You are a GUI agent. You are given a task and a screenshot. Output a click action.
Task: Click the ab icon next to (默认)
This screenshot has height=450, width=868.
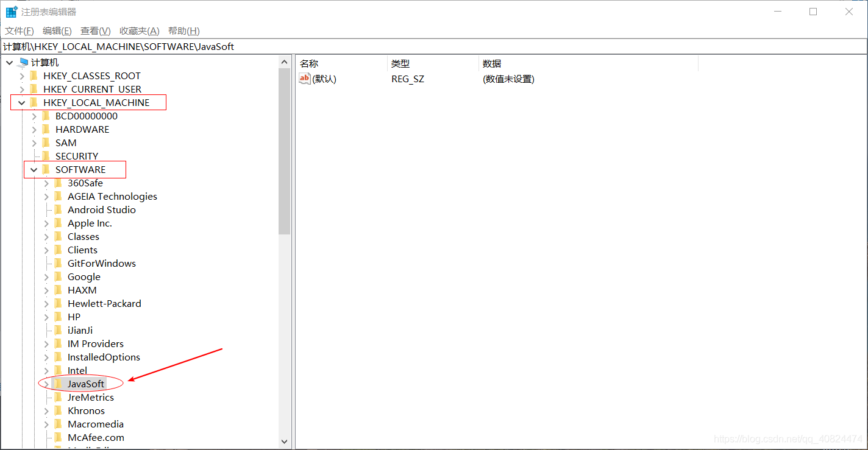(x=303, y=79)
